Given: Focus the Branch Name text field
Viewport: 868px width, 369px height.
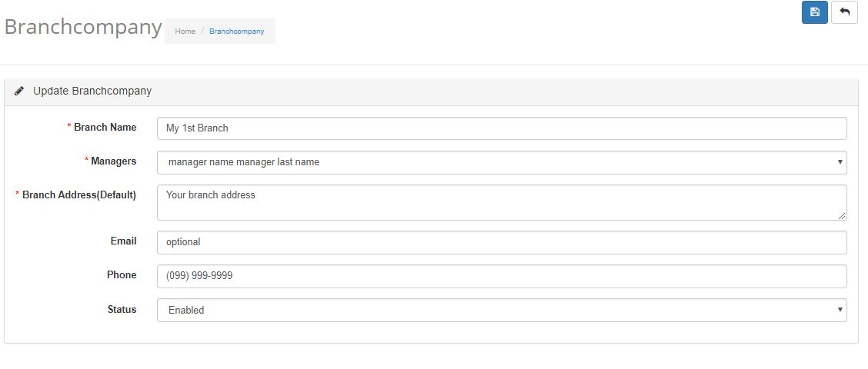Looking at the screenshot, I should [502, 128].
